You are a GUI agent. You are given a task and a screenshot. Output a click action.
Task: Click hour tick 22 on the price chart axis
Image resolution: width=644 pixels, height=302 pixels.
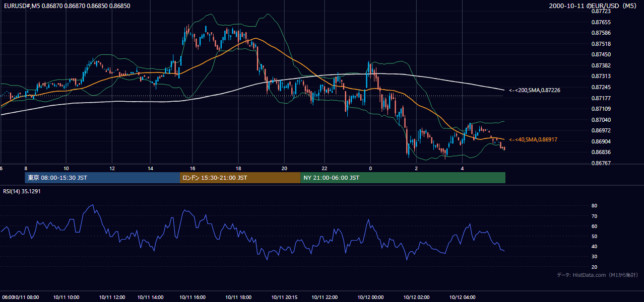[325, 168]
